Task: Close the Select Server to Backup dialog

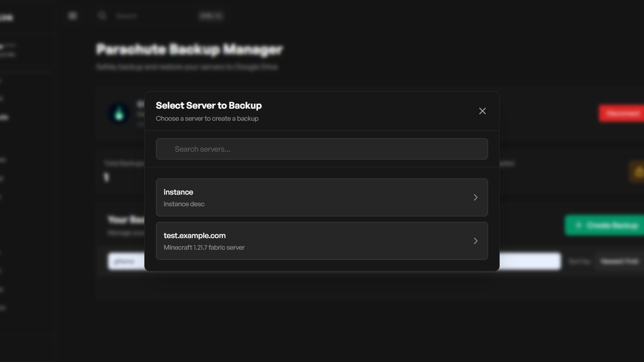Action: pos(482,111)
